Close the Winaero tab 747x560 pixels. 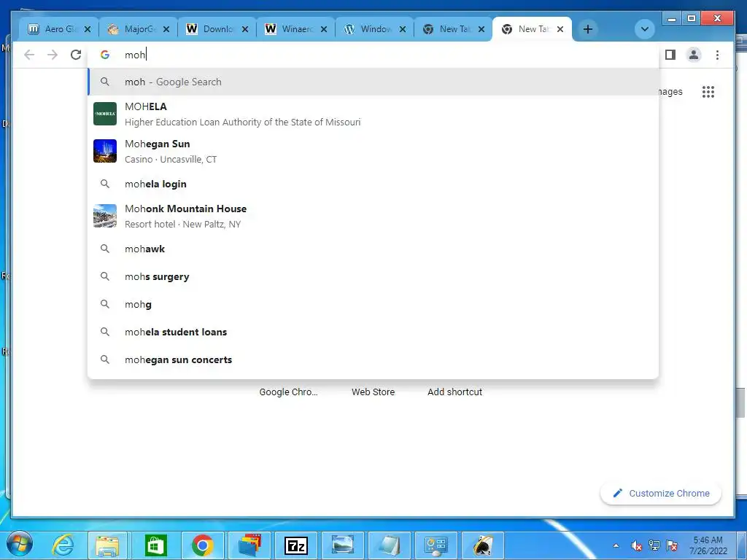[323, 29]
